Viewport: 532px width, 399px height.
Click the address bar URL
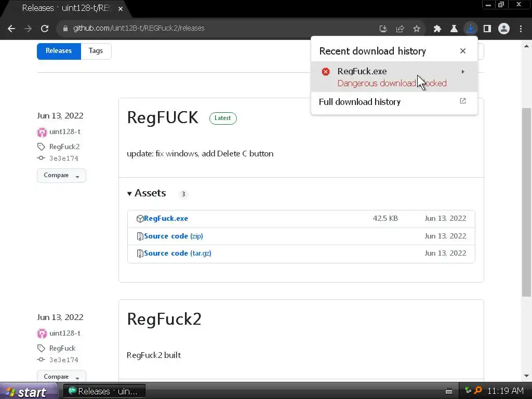(139, 29)
